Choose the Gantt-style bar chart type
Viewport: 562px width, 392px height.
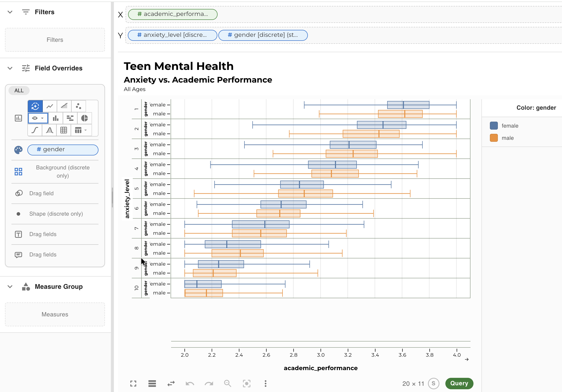click(x=70, y=118)
